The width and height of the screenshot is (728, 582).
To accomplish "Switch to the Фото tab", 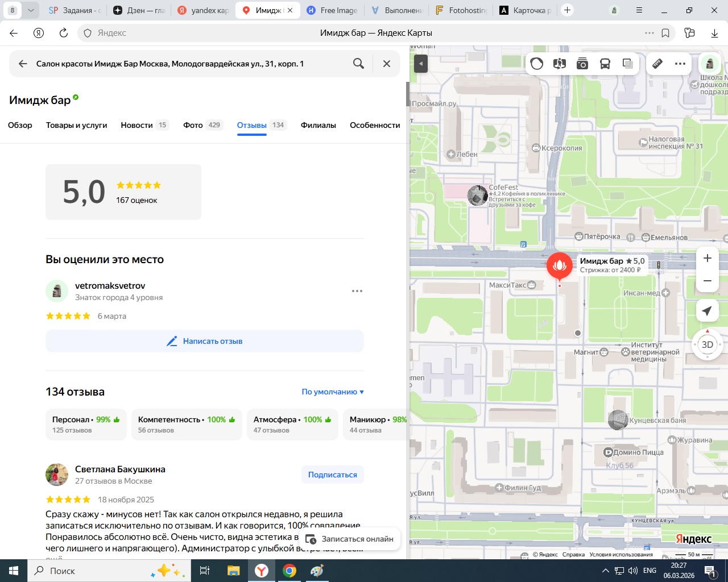I will click(202, 125).
